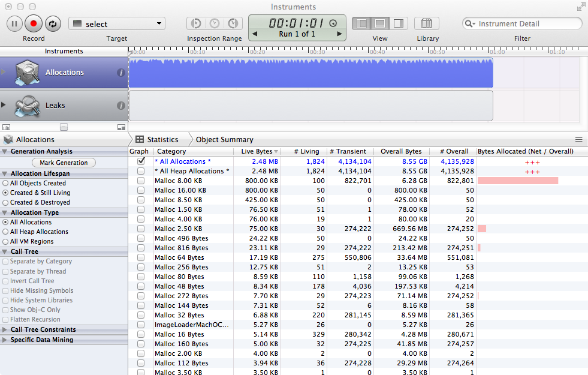588x375 pixels.
Task: Select the Allocations instrument icon
Action: 27,73
